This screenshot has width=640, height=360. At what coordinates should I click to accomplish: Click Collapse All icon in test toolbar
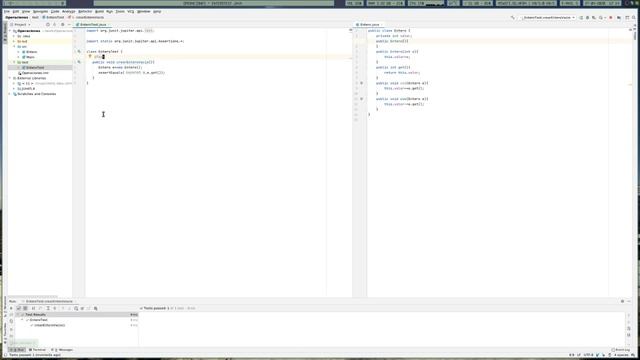click(x=55, y=309)
